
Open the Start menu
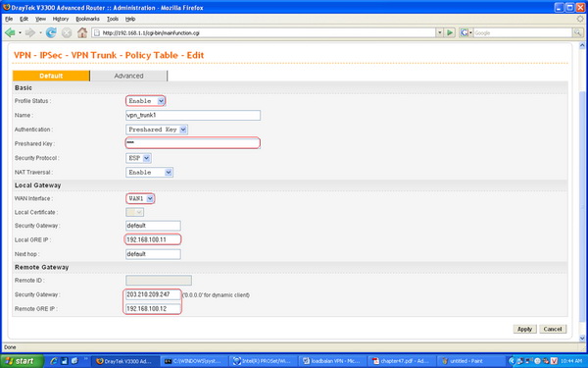tap(22, 361)
